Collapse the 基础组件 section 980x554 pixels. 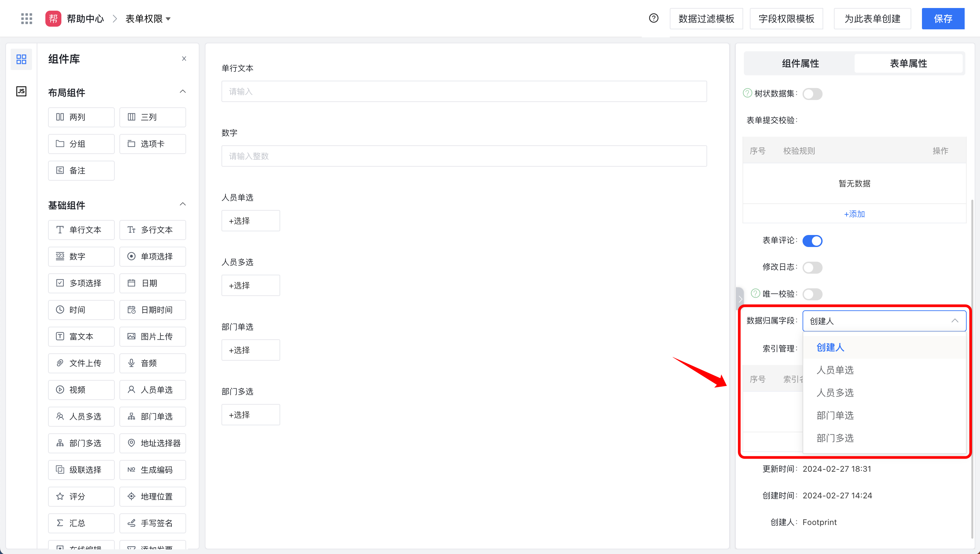tap(183, 204)
